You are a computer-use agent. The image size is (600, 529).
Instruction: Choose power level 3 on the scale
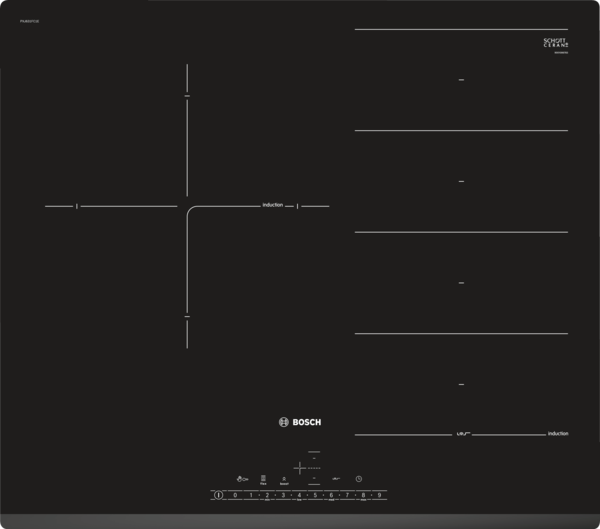click(283, 495)
